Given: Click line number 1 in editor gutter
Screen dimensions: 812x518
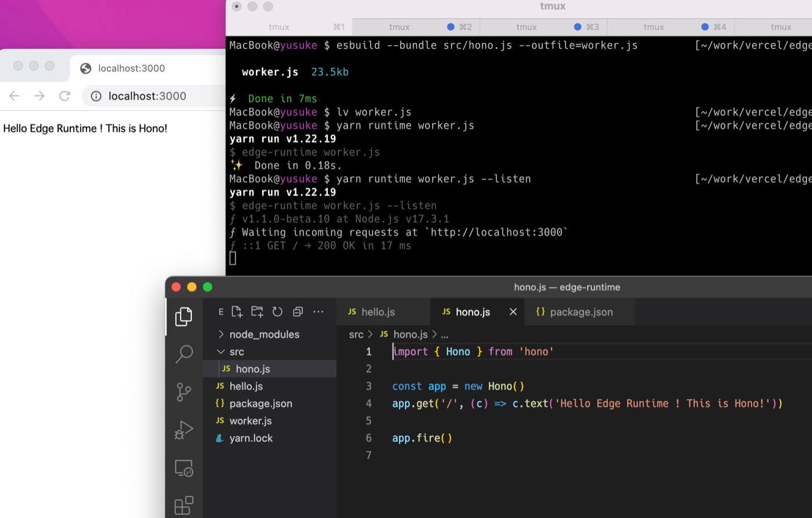Looking at the screenshot, I should click(368, 352).
